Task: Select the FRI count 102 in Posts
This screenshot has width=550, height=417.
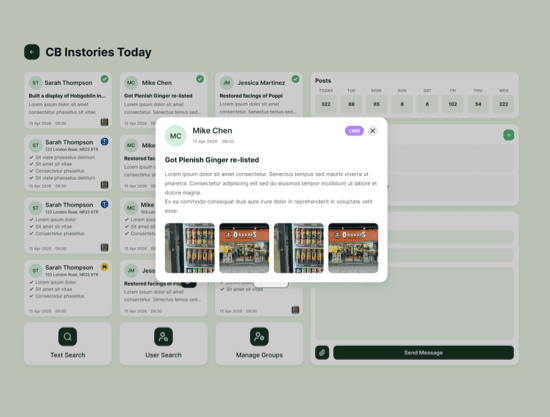Action: click(453, 104)
